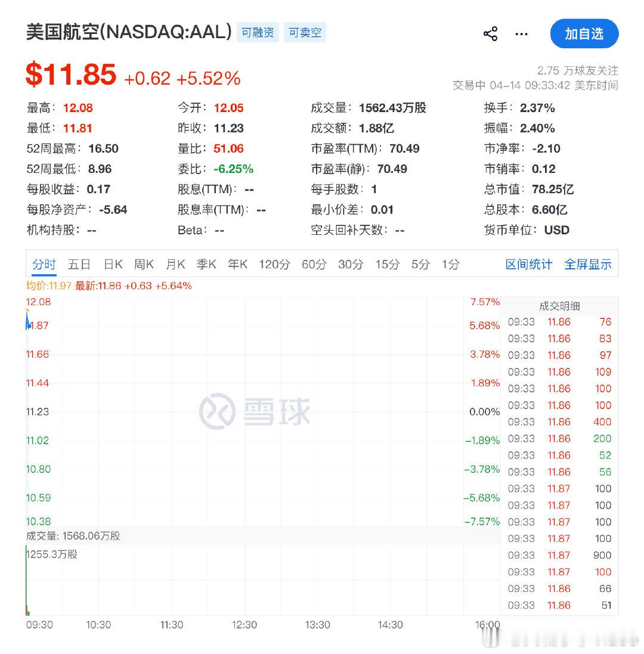This screenshot has width=644, height=654.
Task: Click the 52周最高 value 16.50
Action: point(103,149)
